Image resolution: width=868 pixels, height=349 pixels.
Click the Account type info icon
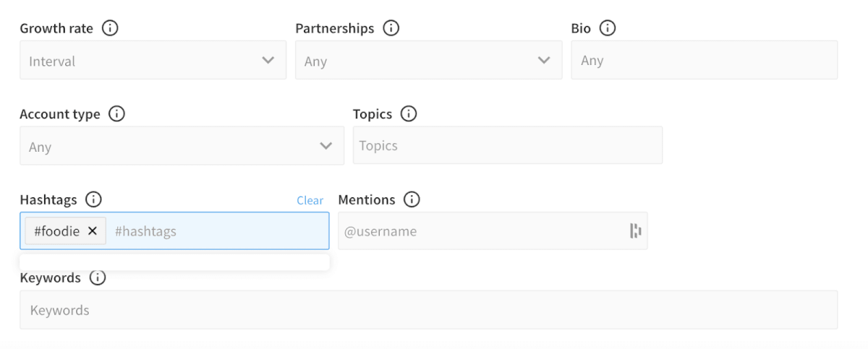(116, 114)
